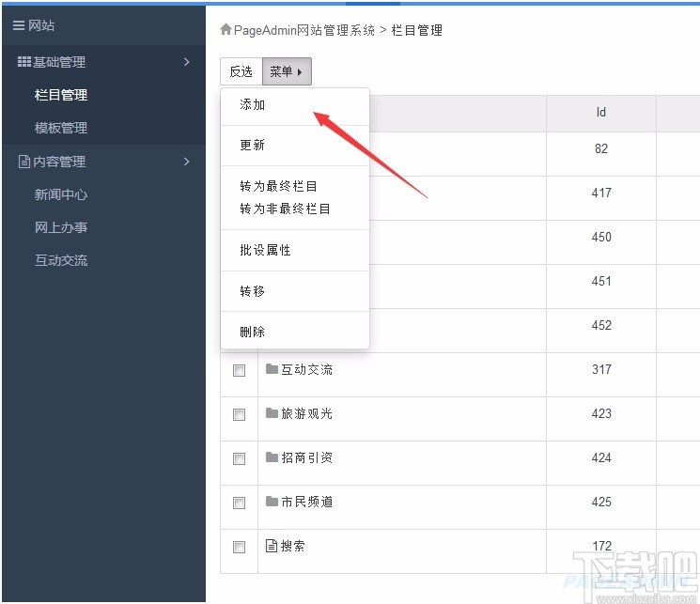700x604 pixels.
Task: Select 转为最终栏目 menu entry
Action: point(278,186)
